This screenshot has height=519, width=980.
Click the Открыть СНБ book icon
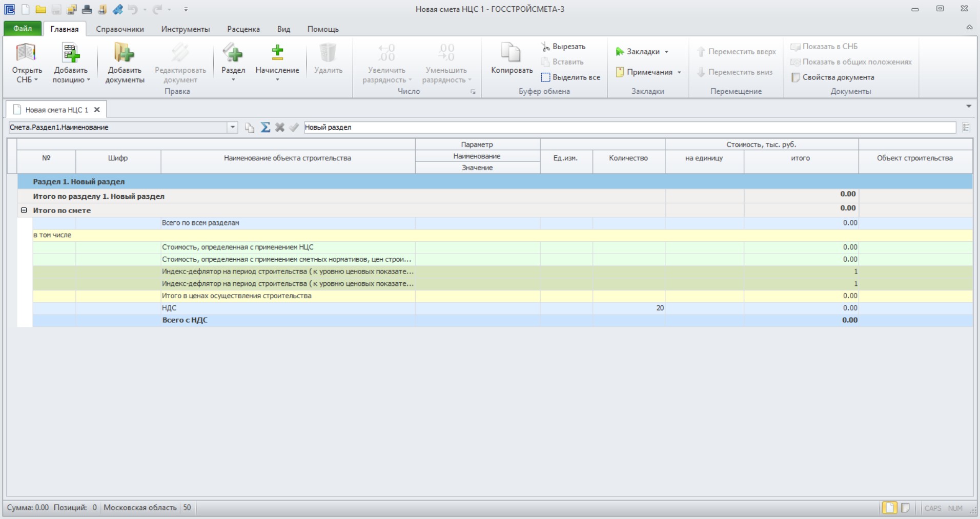[x=26, y=52]
